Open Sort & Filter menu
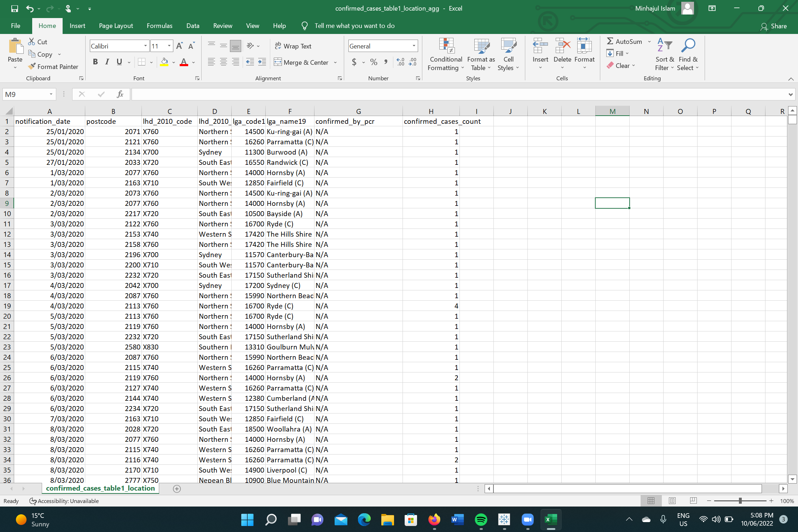798x532 pixels. click(665, 54)
